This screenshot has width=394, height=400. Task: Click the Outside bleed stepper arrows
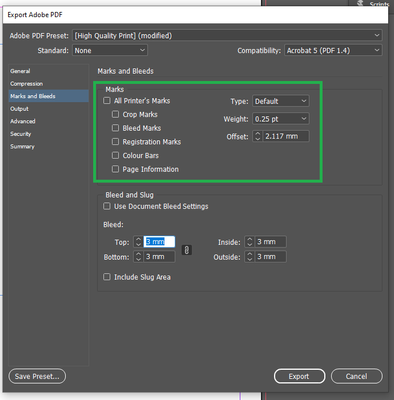point(249,257)
